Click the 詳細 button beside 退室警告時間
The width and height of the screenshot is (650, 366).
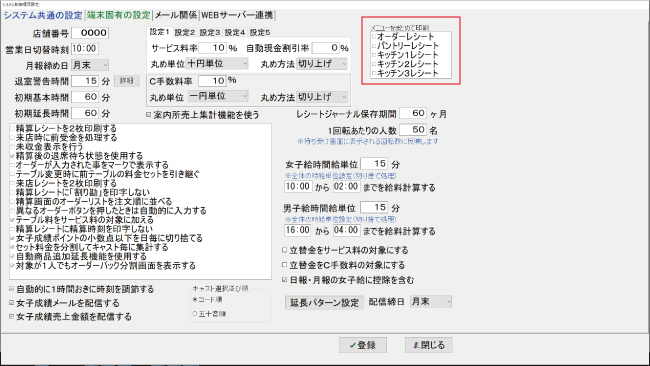(126, 81)
